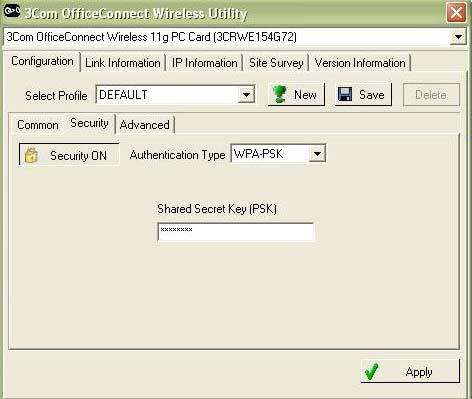View the Version Information tab

point(360,63)
